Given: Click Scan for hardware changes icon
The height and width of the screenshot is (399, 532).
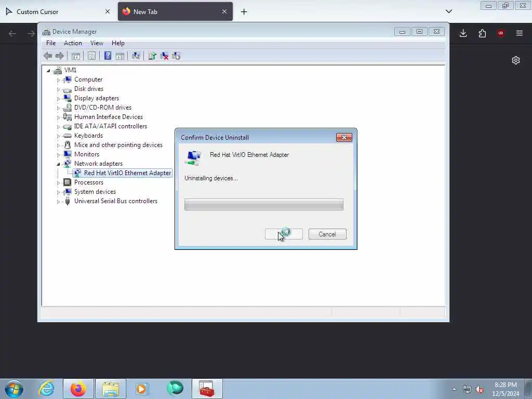Looking at the screenshot, I should 136,56.
